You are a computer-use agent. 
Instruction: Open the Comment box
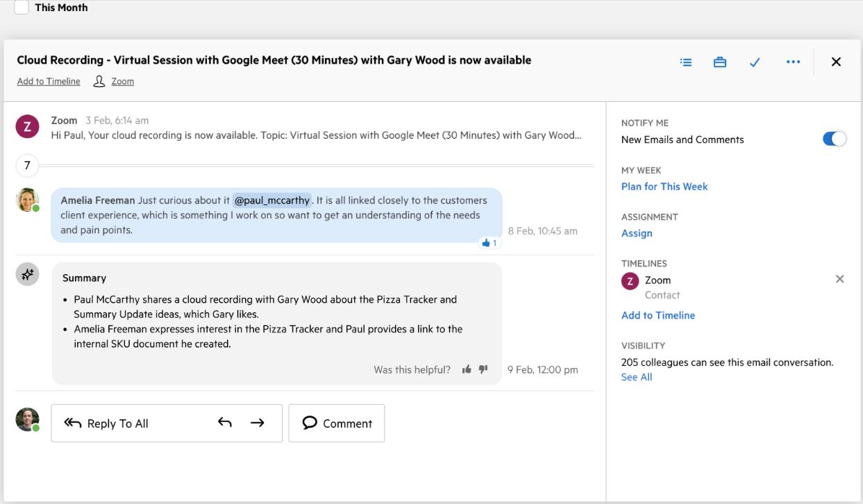(337, 423)
